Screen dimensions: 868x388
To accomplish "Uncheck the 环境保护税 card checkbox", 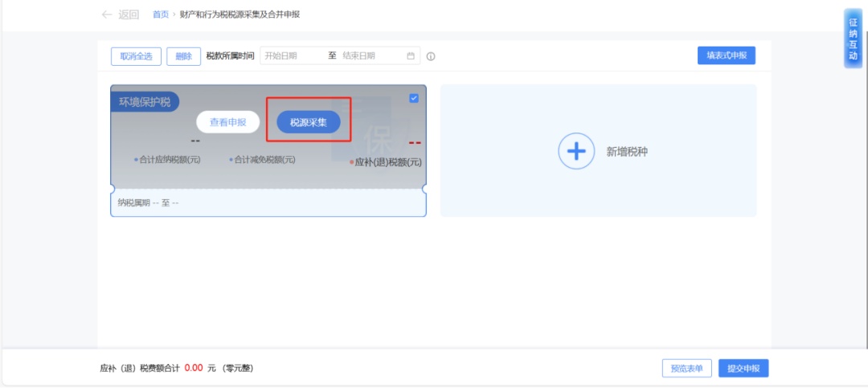I will click(414, 98).
